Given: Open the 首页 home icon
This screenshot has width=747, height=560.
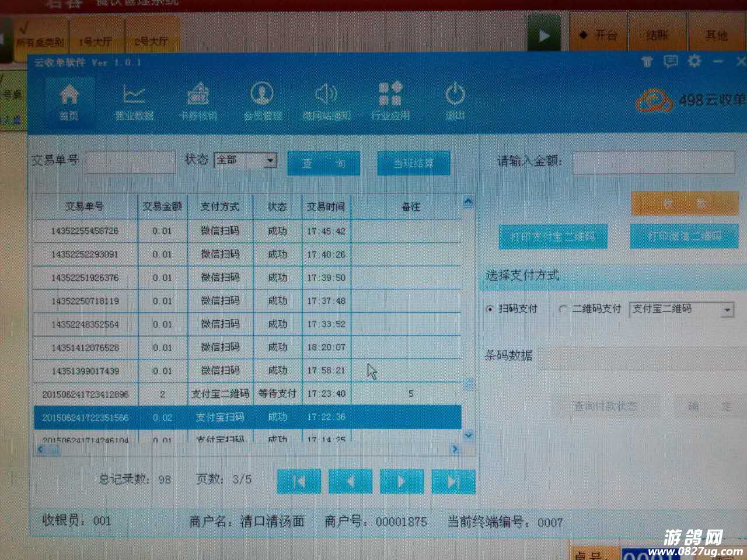Looking at the screenshot, I should [x=69, y=100].
